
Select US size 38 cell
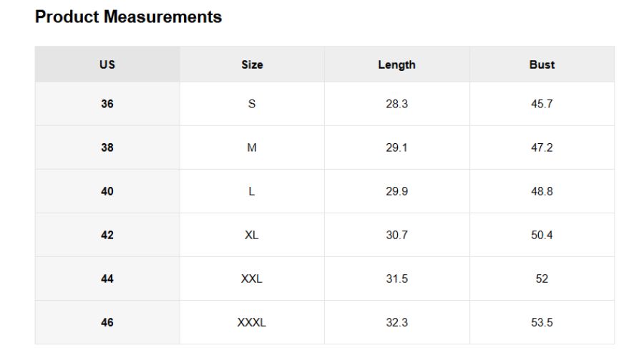107,147
